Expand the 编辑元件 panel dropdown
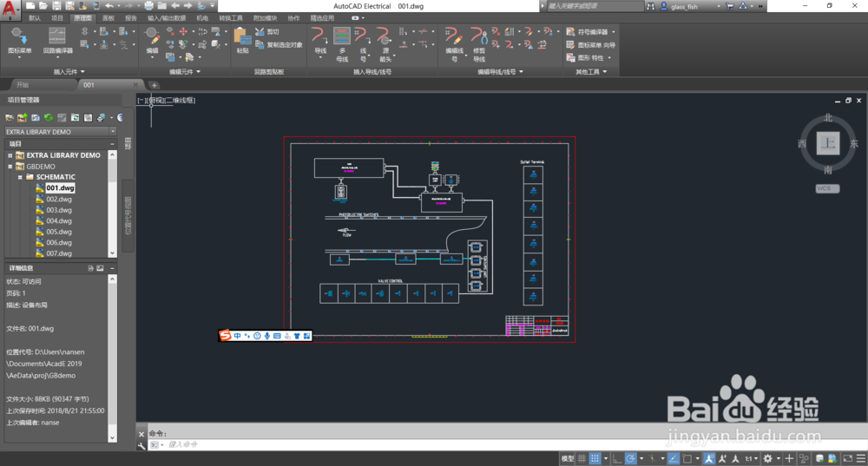 pyautogui.click(x=185, y=72)
